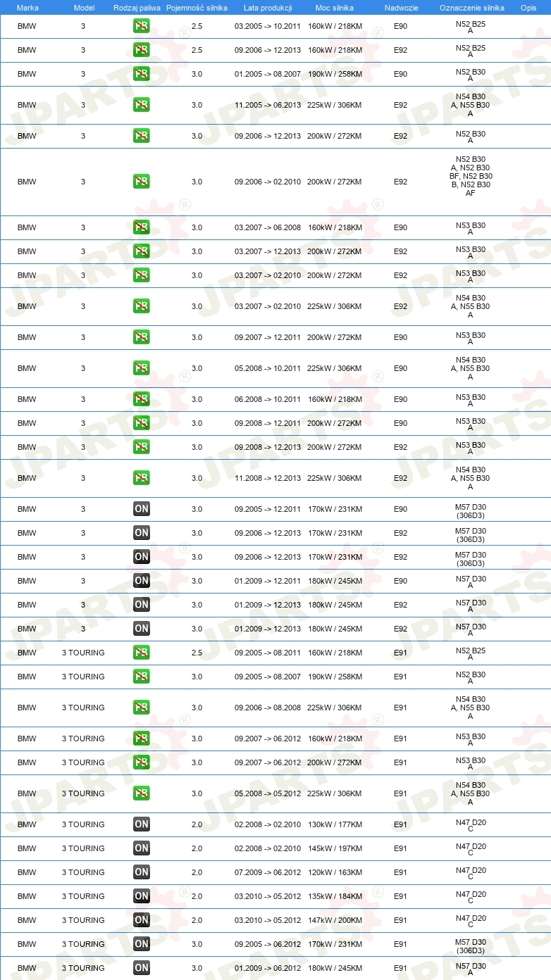Click the Oznaczenie silnika column header
The width and height of the screenshot is (551, 980).
(471, 8)
